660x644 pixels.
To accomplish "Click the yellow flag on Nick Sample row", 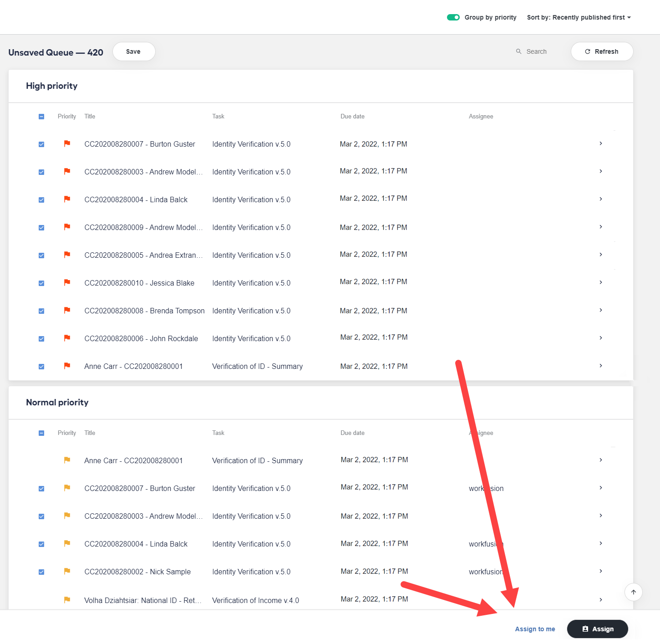I will click(x=67, y=571).
